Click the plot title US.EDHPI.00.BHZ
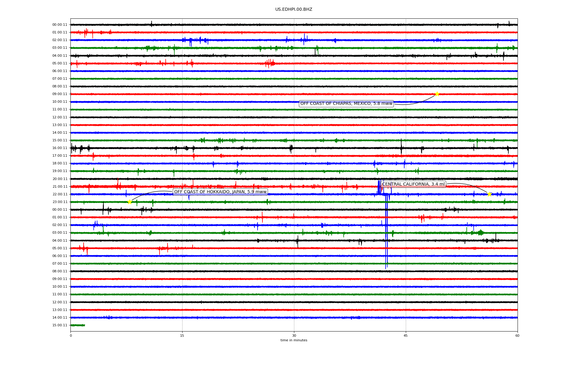 pos(294,10)
